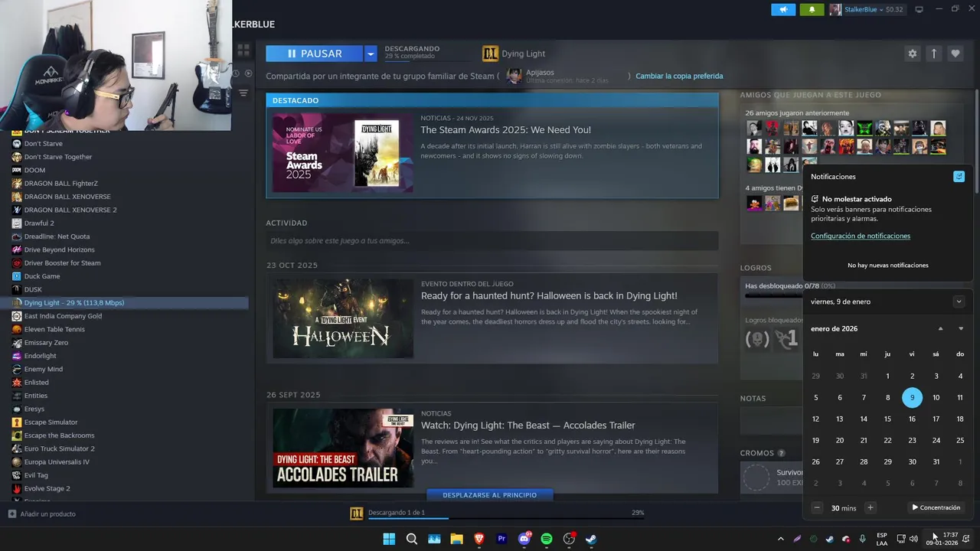Open Spotify from the taskbar
The height and width of the screenshot is (551, 980).
click(547, 539)
